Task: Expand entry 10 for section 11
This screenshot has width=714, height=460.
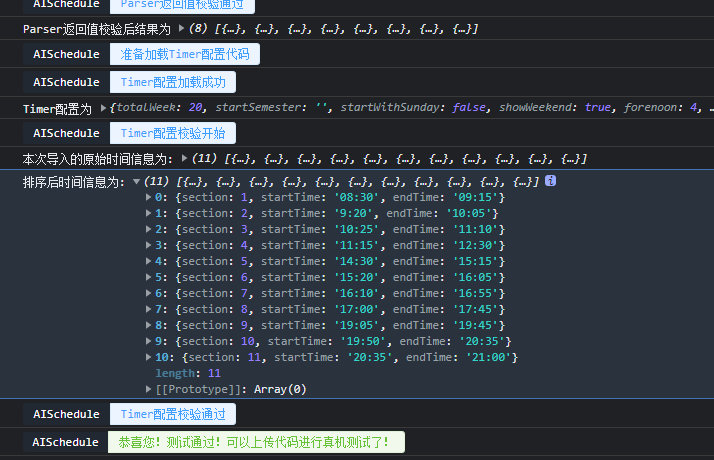Action: [x=149, y=358]
